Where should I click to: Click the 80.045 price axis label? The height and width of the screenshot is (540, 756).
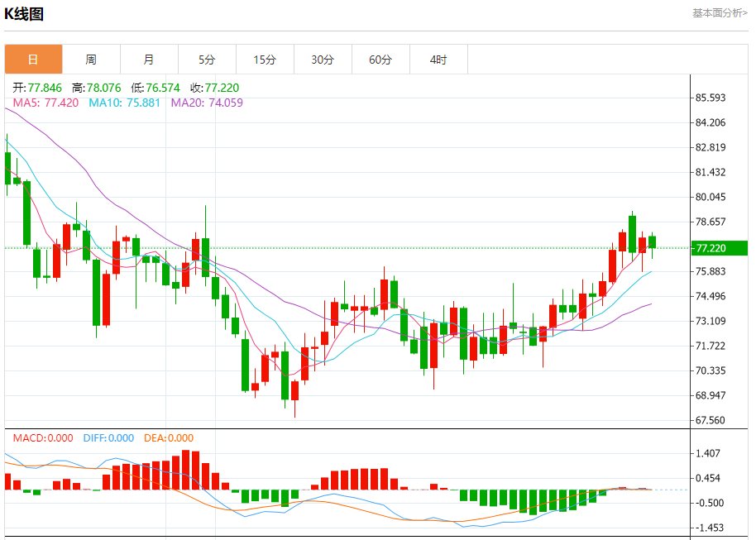coord(711,197)
